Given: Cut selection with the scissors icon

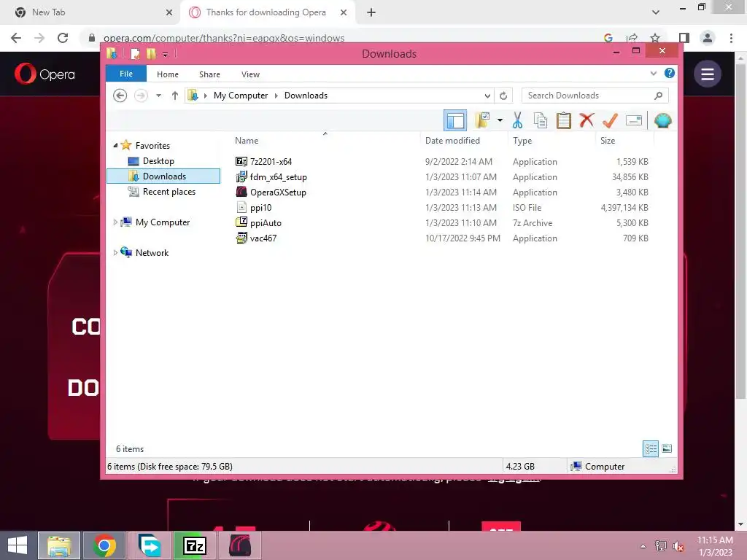Looking at the screenshot, I should coord(517,120).
